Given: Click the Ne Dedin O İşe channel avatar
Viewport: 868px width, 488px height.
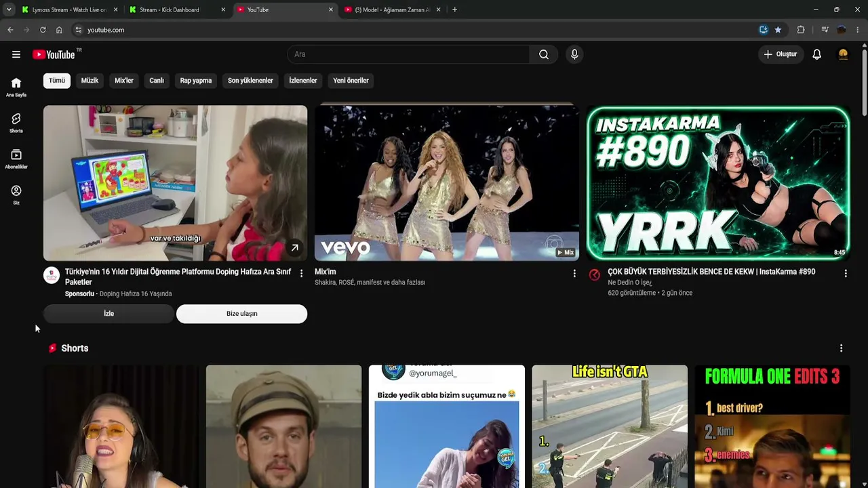Looking at the screenshot, I should click(x=595, y=274).
